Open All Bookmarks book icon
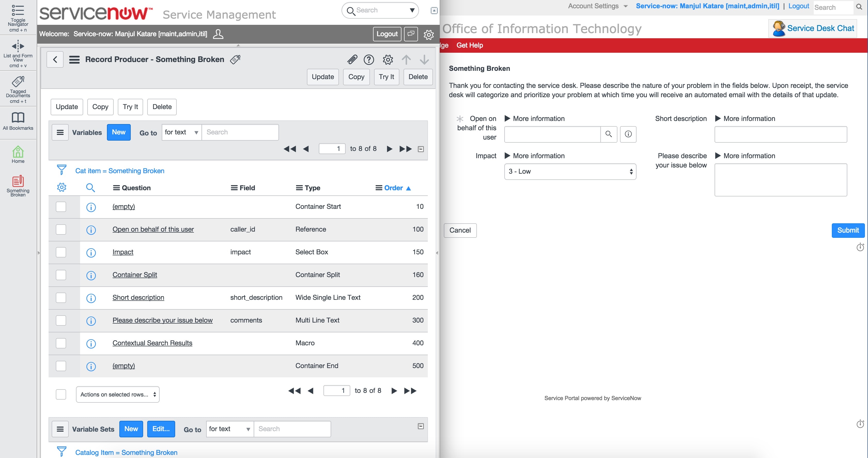 [x=18, y=117]
